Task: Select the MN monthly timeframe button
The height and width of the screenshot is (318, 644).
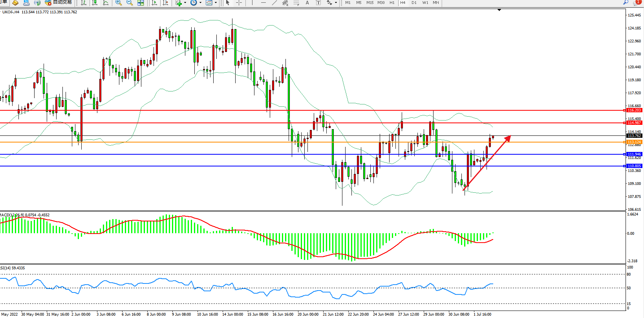Action: (x=436, y=3)
